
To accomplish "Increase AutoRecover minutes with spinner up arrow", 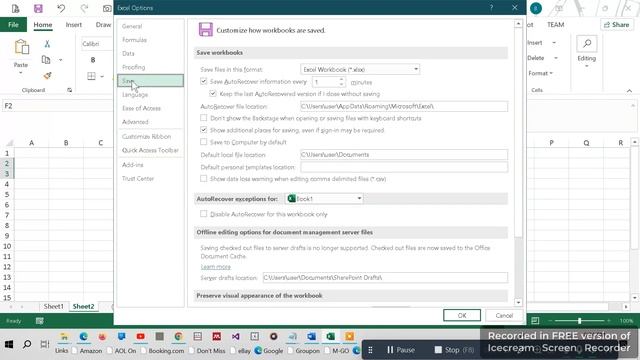I will [341, 80].
